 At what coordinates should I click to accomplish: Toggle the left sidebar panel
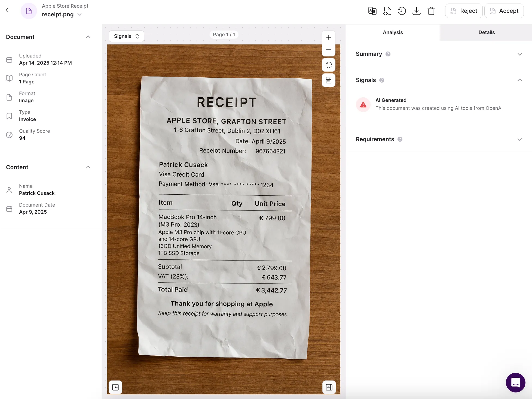[x=115, y=387]
